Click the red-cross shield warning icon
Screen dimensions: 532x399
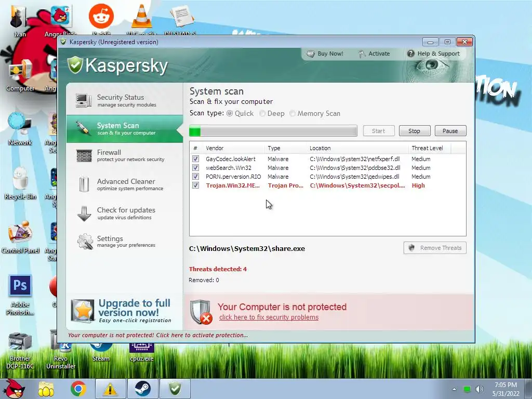pyautogui.click(x=201, y=312)
